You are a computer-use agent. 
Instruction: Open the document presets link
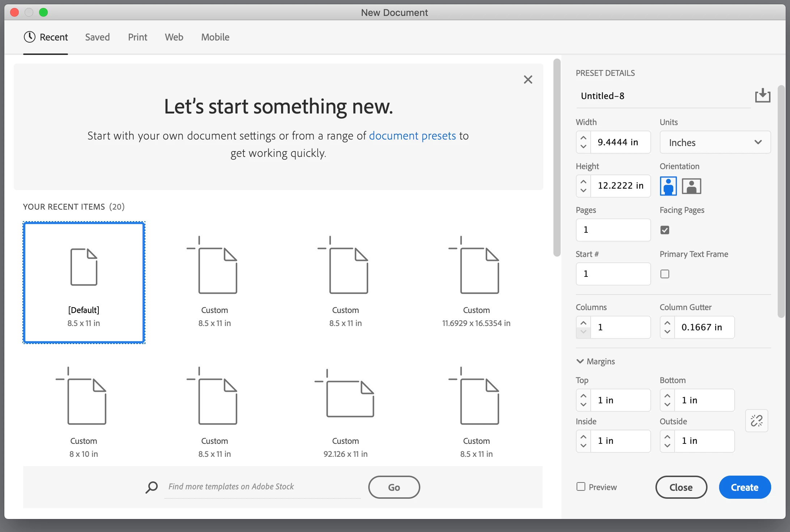click(412, 136)
